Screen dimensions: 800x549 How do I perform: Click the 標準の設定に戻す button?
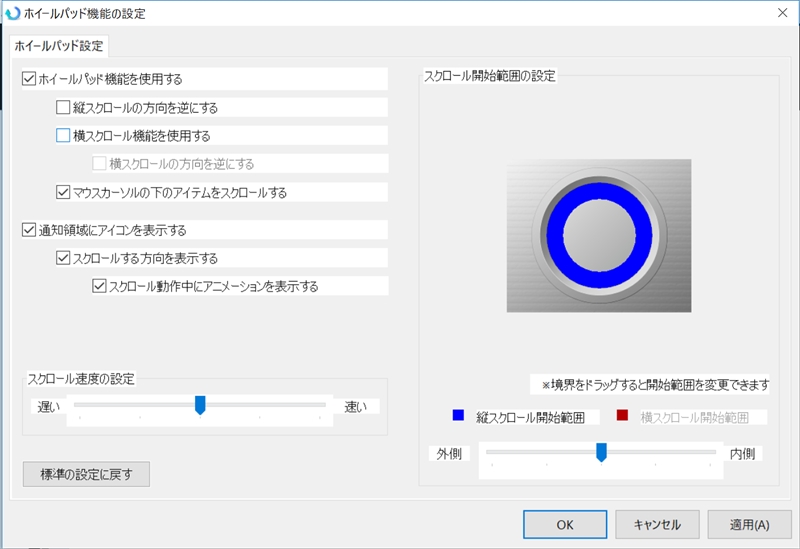click(x=86, y=475)
